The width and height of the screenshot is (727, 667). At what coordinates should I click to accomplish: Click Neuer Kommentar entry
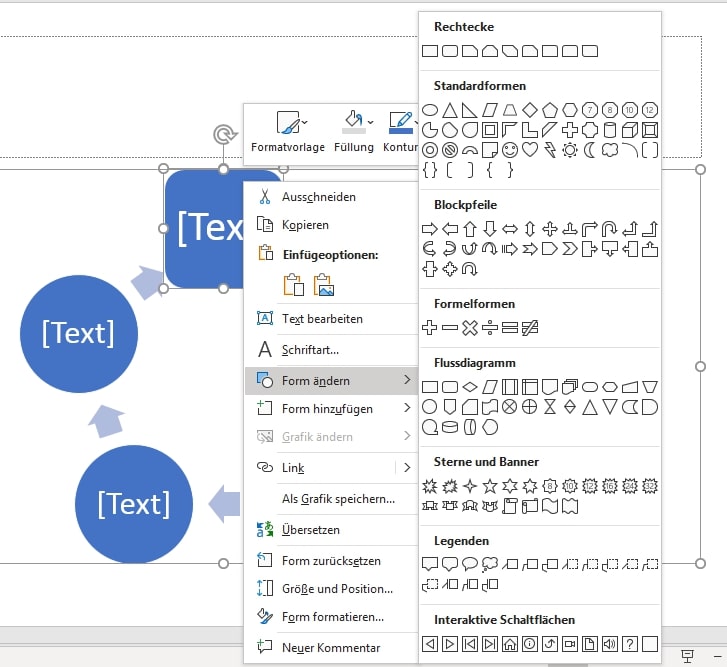point(330,648)
